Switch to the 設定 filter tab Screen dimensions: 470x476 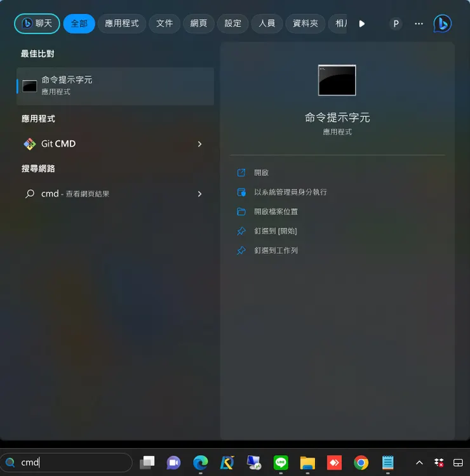pyautogui.click(x=232, y=23)
